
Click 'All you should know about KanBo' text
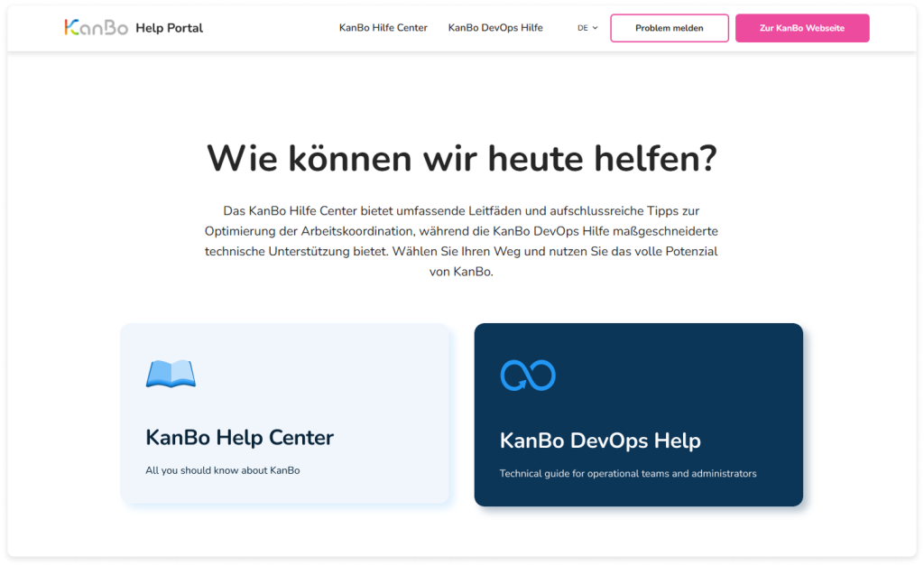pyautogui.click(x=223, y=470)
